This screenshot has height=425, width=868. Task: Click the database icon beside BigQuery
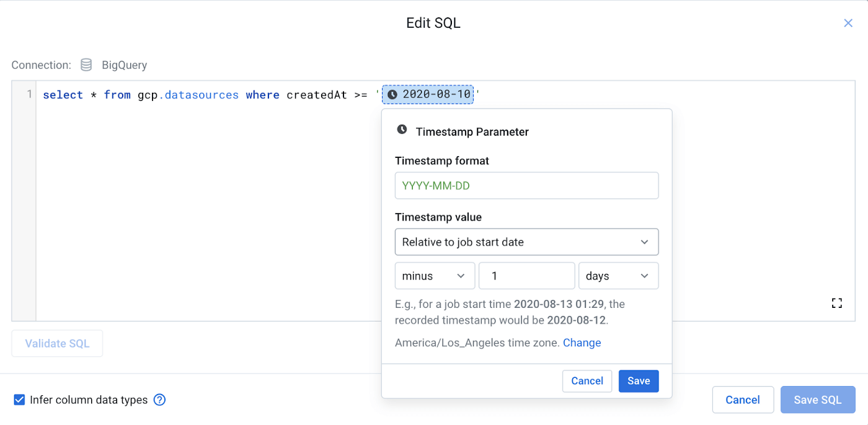click(x=87, y=65)
